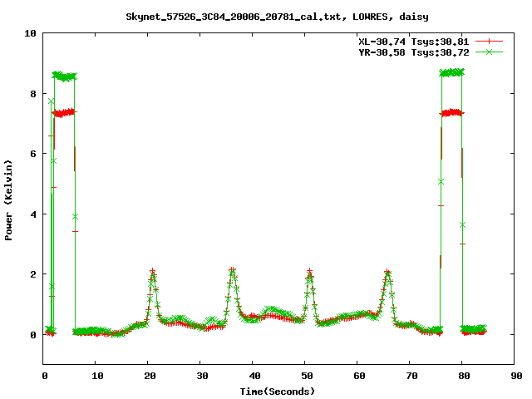Click the peak near 36 seconds
Viewport: 532px width, 399px height.
tap(232, 270)
